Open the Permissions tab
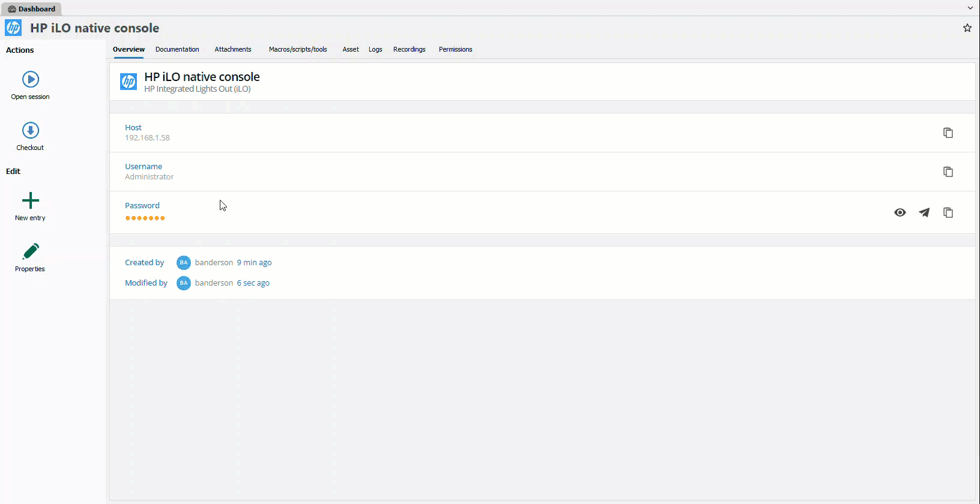 [455, 49]
